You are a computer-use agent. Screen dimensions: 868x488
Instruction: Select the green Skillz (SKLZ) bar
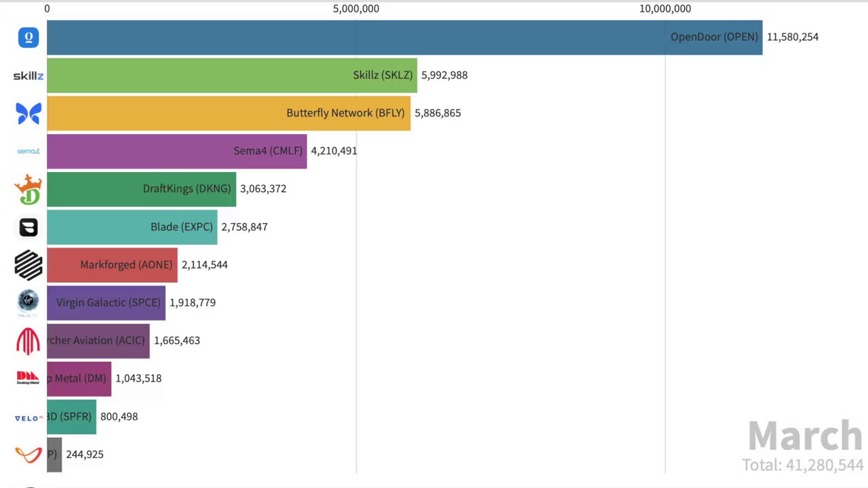pyautogui.click(x=232, y=75)
